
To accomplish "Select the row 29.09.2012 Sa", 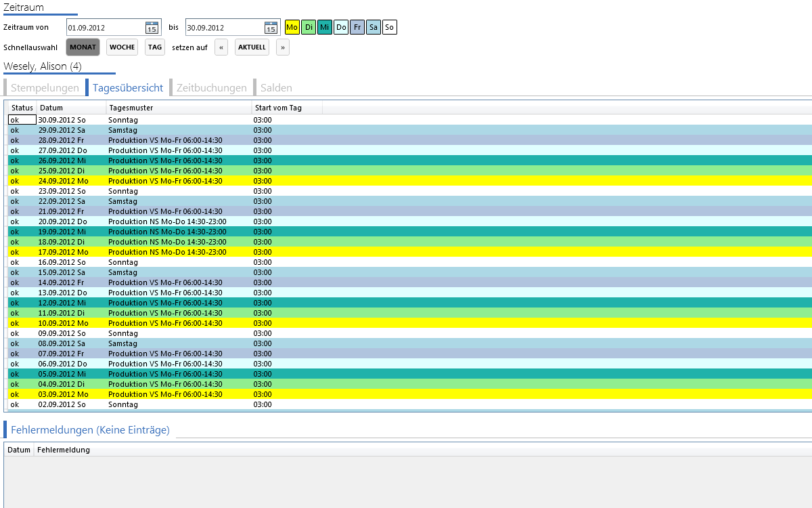I will click(x=410, y=130).
